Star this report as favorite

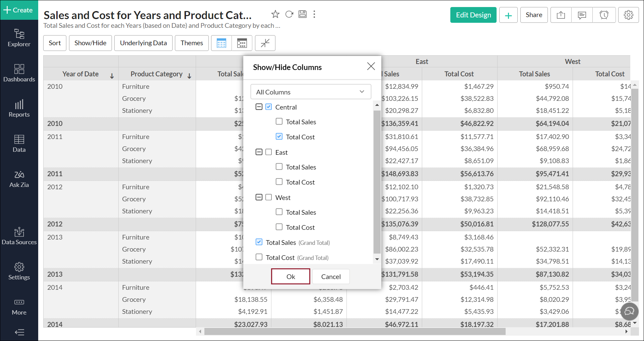coord(275,14)
